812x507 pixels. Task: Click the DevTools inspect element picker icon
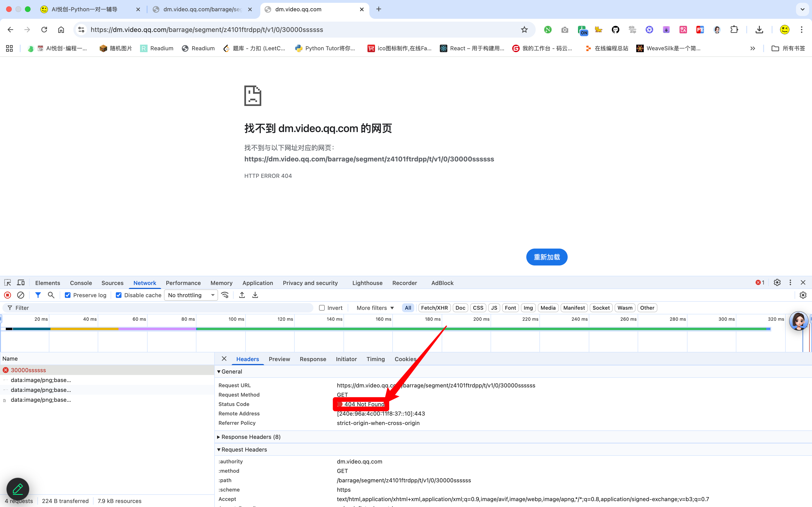8,283
